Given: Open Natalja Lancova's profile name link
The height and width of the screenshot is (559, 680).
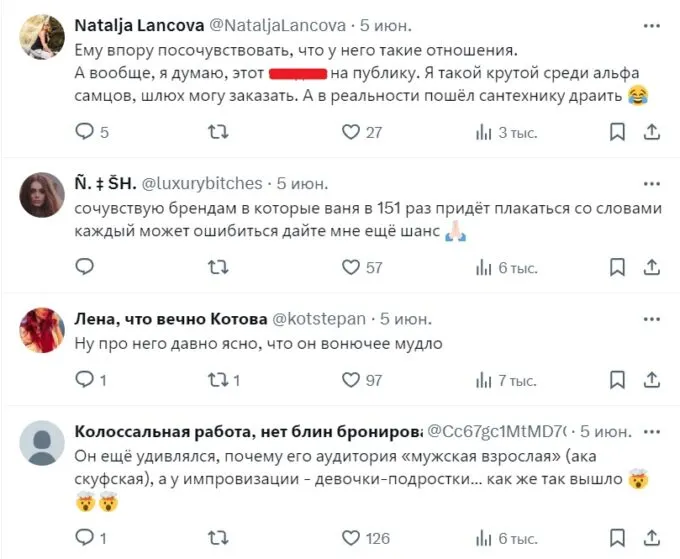Looking at the screenshot, I should click(x=138, y=23).
